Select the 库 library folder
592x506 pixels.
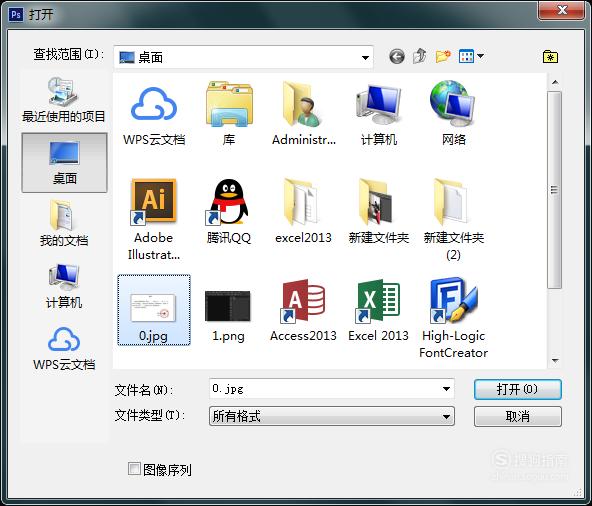[229, 114]
